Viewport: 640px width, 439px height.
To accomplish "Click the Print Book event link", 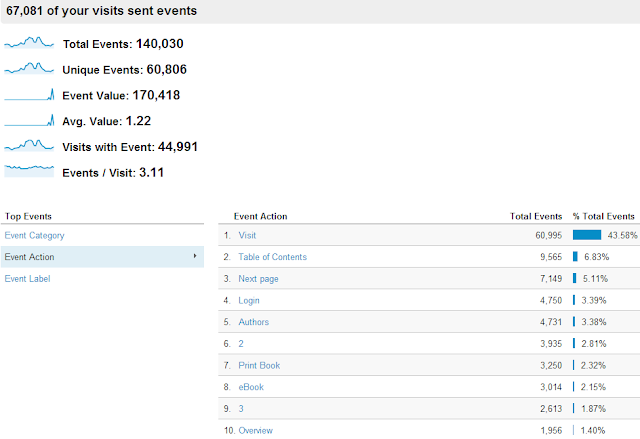I will pyautogui.click(x=259, y=365).
